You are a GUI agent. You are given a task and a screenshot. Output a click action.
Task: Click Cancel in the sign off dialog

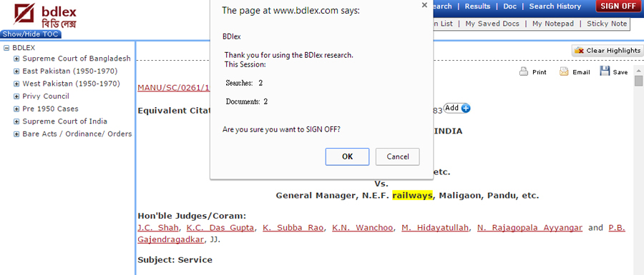398,156
